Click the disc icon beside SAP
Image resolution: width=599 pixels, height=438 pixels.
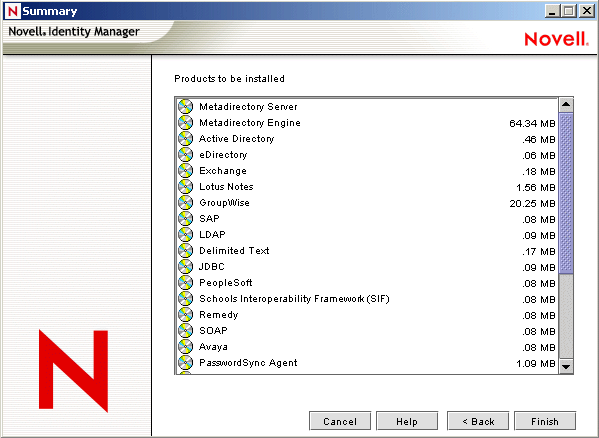(x=186, y=219)
